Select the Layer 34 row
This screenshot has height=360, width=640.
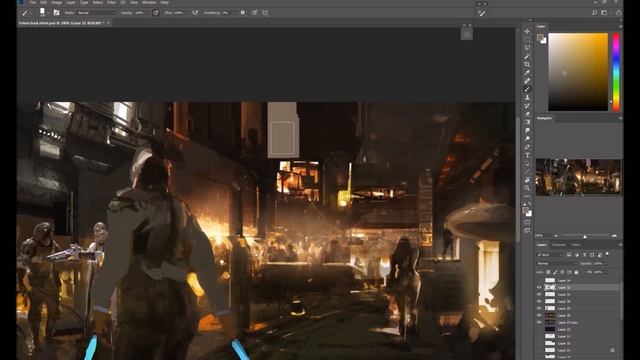click(578, 280)
